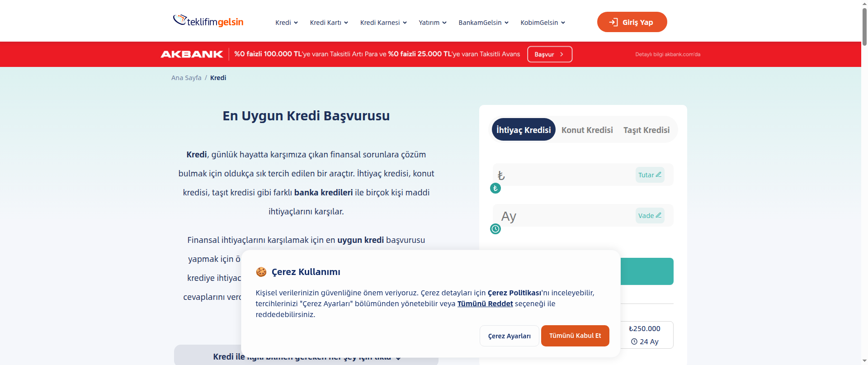
Task: Go to Ana Sayfa in the breadcrumb
Action: (186, 78)
